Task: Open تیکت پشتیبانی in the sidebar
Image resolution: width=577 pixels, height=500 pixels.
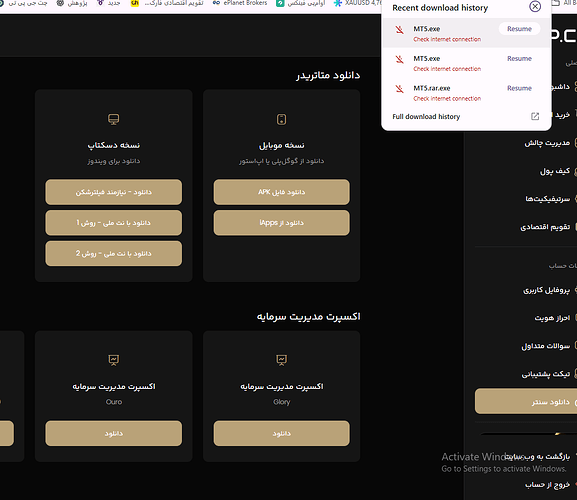Action: tap(545, 374)
